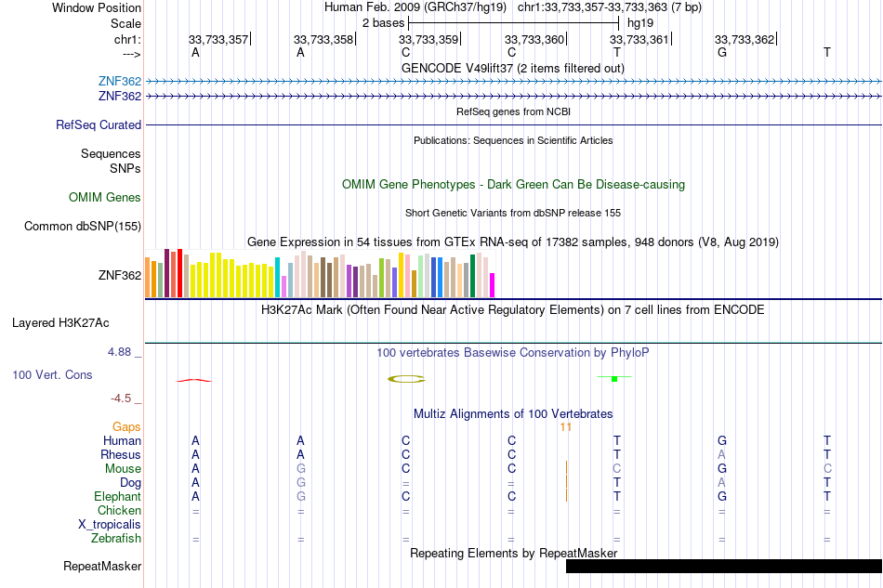Screen dimensions: 883x588
Task: Click the bright red bar in GTEx chart
Action: click(179, 273)
